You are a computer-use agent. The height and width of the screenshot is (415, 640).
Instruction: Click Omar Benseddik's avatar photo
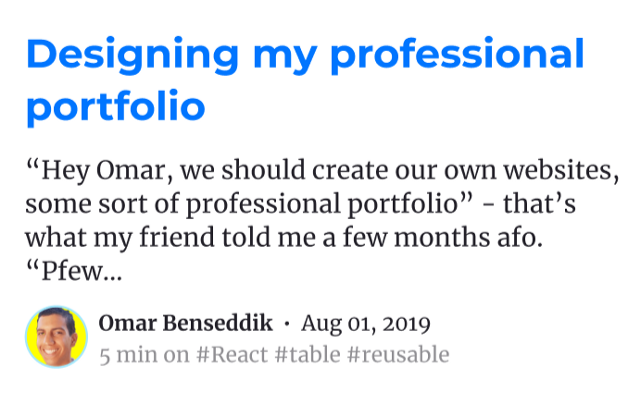[x=56, y=337]
